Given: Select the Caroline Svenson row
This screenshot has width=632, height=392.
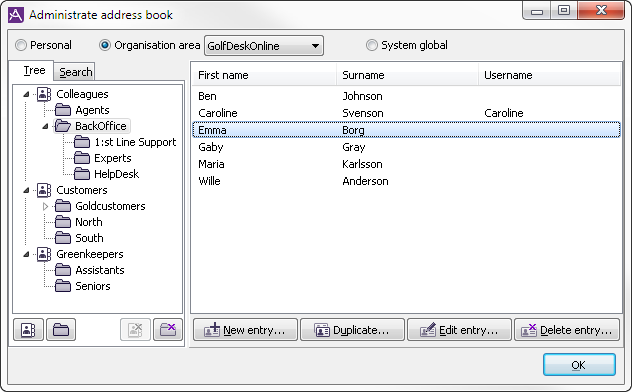Looking at the screenshot, I should click(406, 113).
